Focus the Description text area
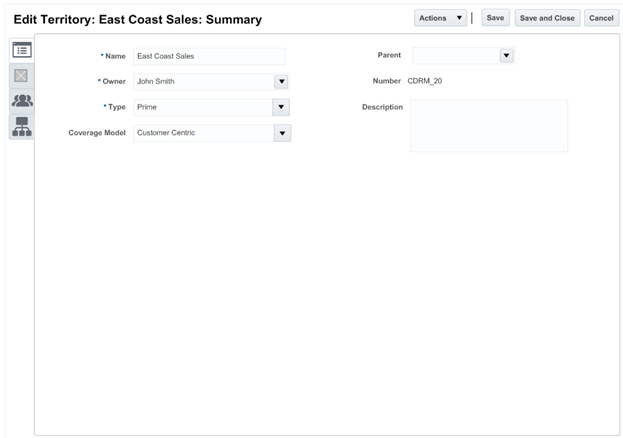Screen dimensions: 623x438 488,125
